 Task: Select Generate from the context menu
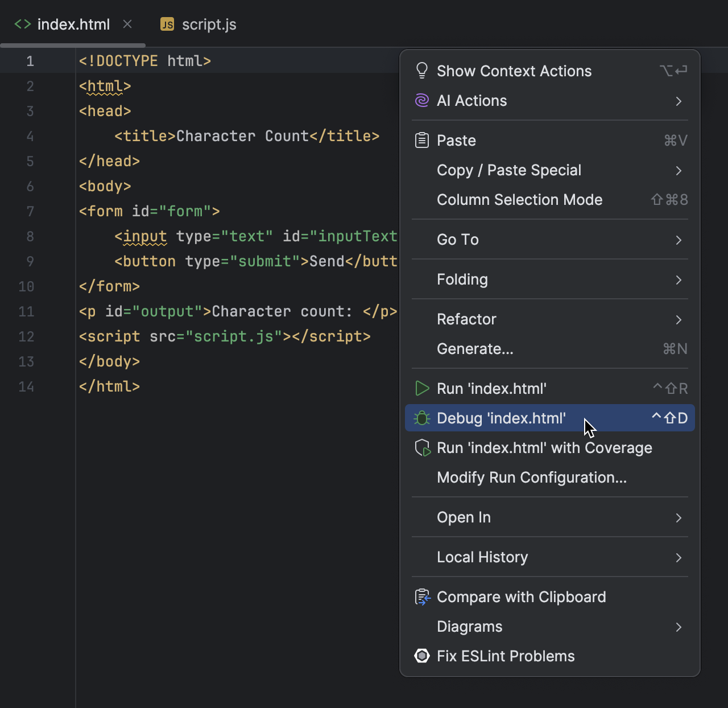[x=475, y=349]
